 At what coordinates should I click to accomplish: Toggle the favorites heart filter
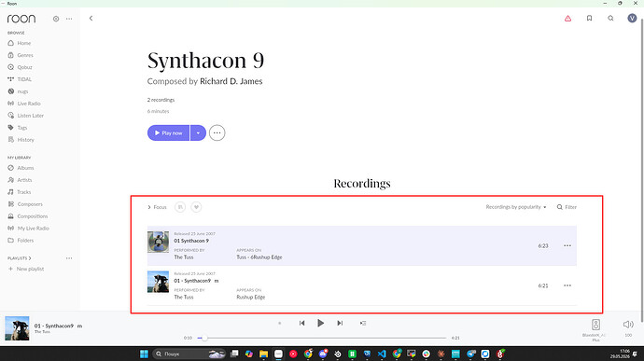196,207
